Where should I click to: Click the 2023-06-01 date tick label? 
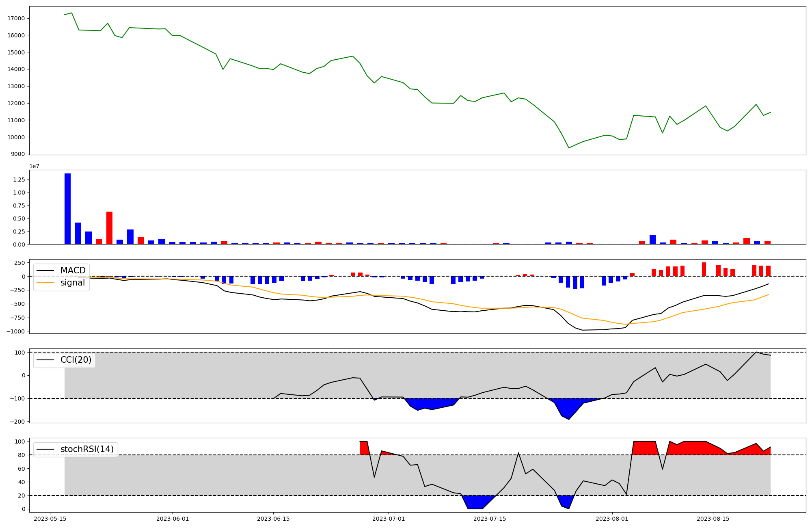click(x=173, y=519)
